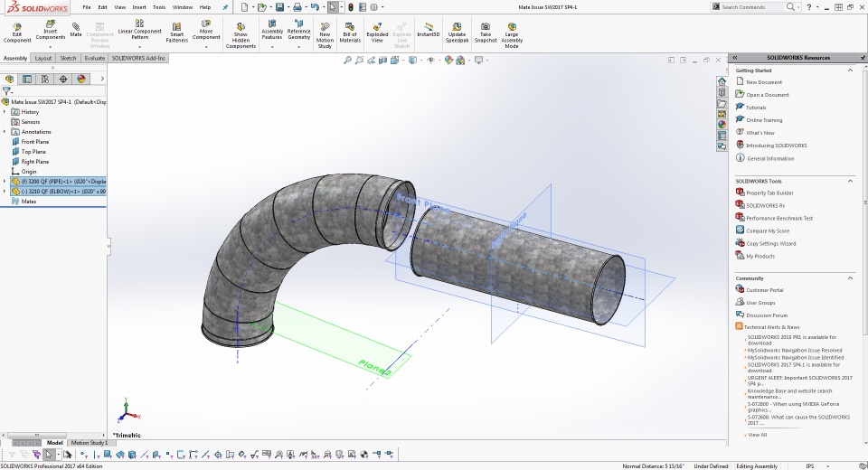Expand the History tree node

point(5,112)
